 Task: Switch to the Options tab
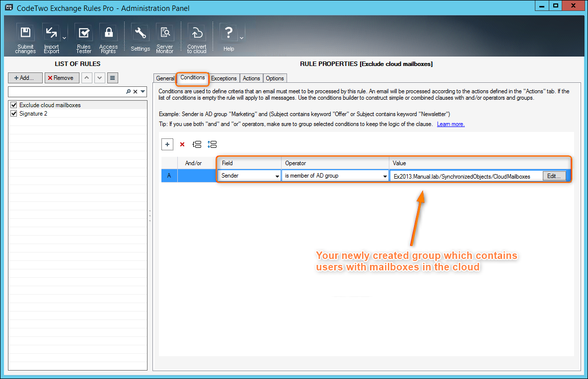click(275, 78)
